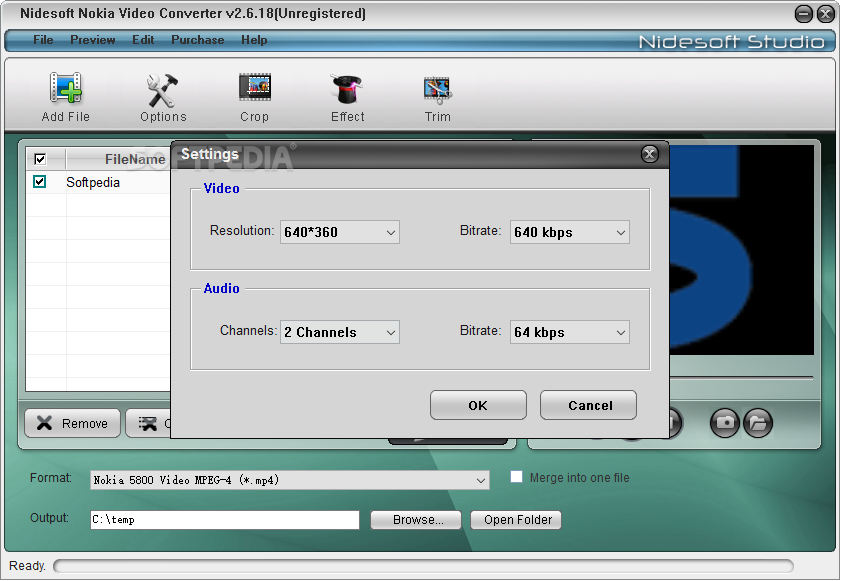Click Cancel in Settings dialog
The height and width of the screenshot is (581, 841).
[x=588, y=405]
